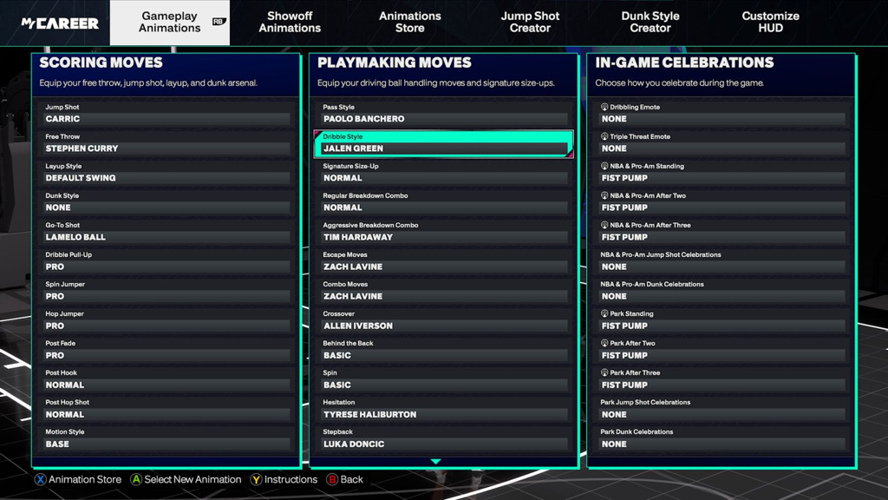Select the Gameplay Animations tab
Screen dimensions: 888x500
(169, 22)
